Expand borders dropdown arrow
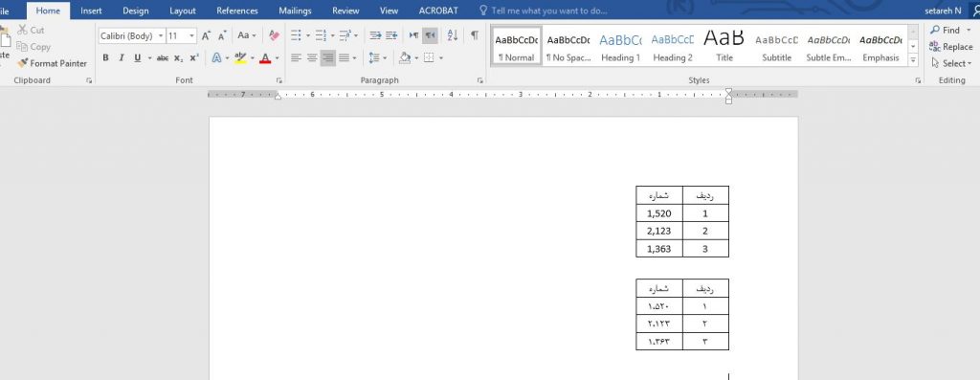The height and width of the screenshot is (380, 980). point(441,57)
